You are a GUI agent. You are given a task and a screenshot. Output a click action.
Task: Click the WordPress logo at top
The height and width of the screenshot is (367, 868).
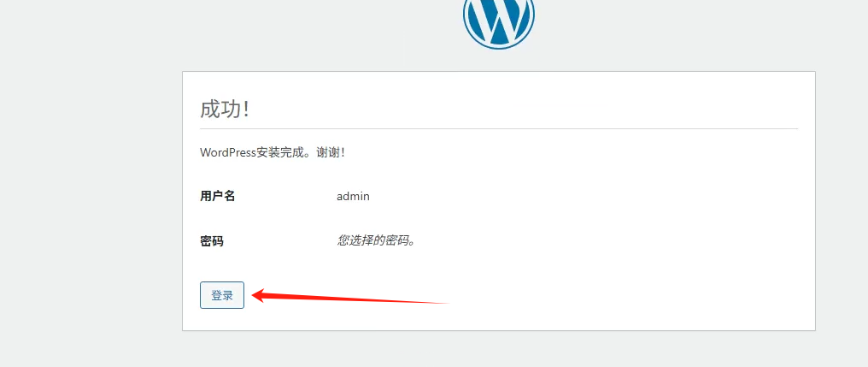pyautogui.click(x=499, y=23)
